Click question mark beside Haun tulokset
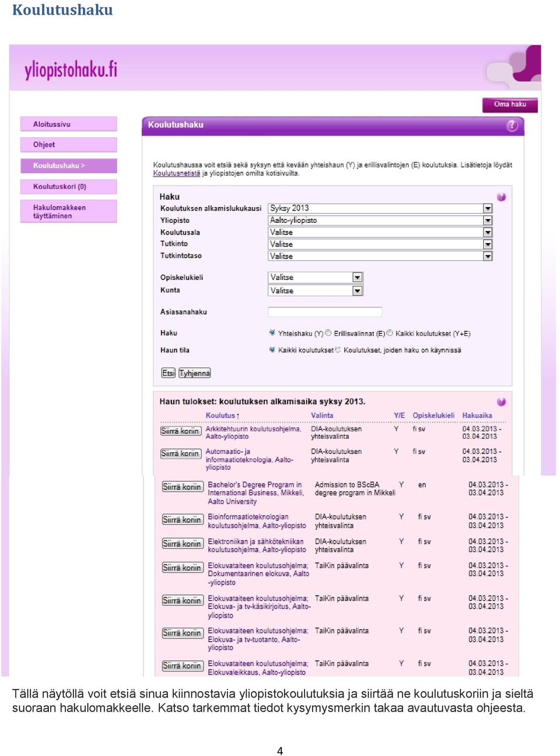The image size is (560, 756). pyautogui.click(x=501, y=402)
